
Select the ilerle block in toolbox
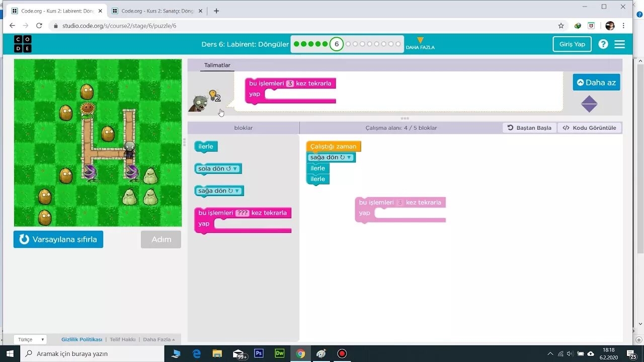pyautogui.click(x=206, y=147)
